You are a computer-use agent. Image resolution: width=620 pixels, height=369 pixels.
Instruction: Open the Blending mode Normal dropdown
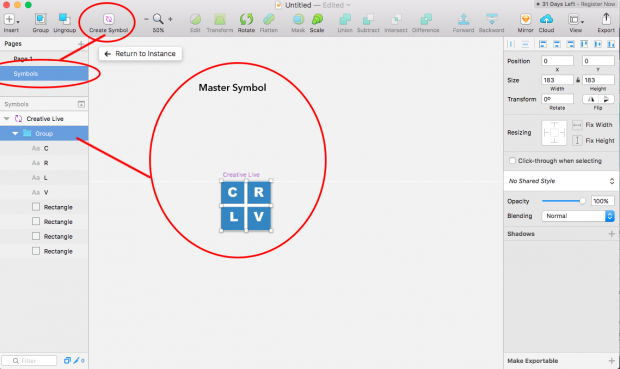point(578,216)
